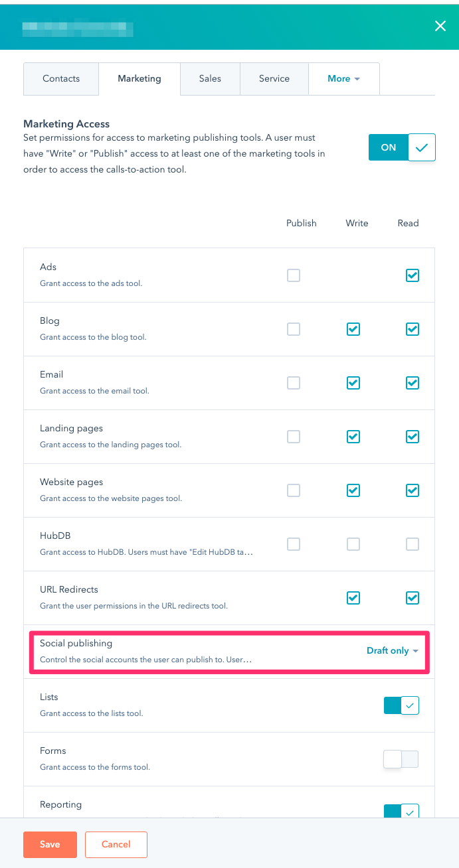
Task: Open the Social publishing Draft only dropdown
Action: pyautogui.click(x=392, y=651)
